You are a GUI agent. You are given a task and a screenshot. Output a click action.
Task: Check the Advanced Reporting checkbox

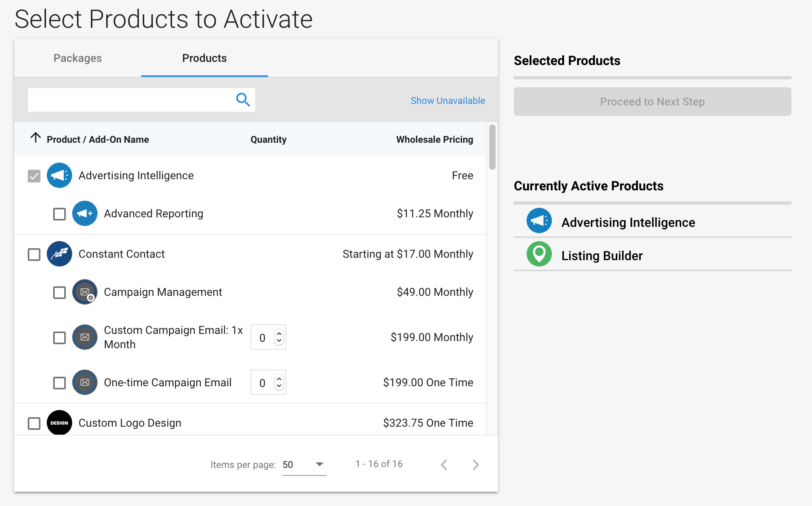coord(59,214)
